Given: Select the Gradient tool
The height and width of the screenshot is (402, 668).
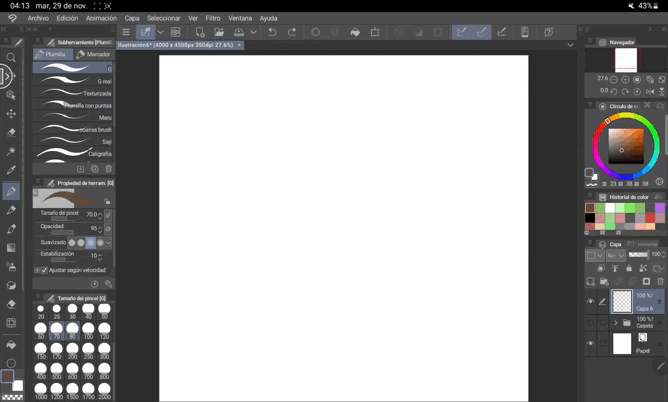Looking at the screenshot, I should (11, 248).
